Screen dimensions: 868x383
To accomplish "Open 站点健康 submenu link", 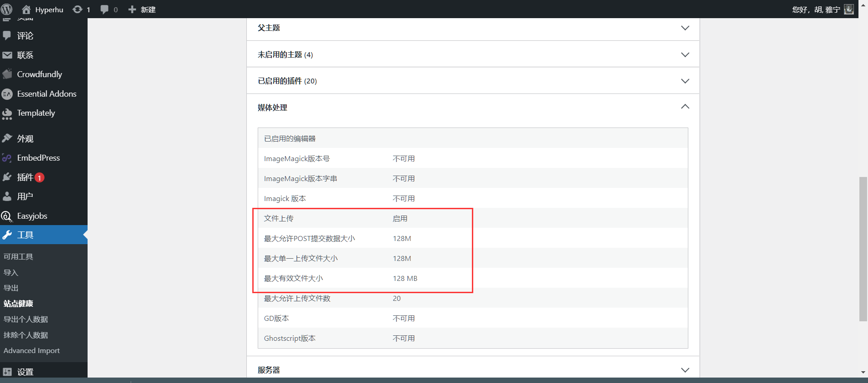I will [x=18, y=304].
